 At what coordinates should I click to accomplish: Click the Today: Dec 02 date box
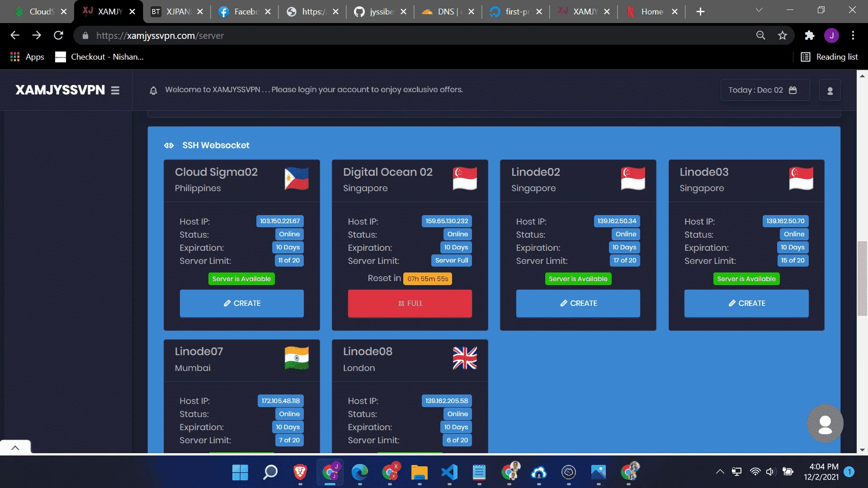[x=765, y=90]
